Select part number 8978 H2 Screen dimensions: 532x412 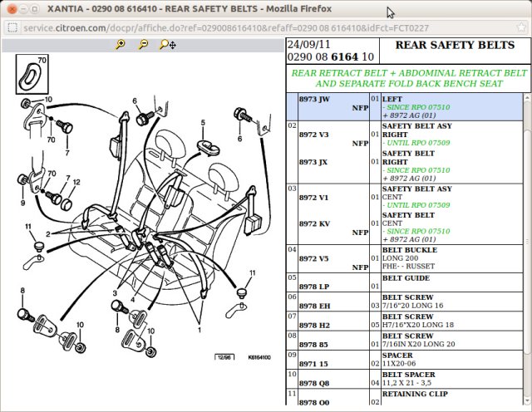(314, 325)
